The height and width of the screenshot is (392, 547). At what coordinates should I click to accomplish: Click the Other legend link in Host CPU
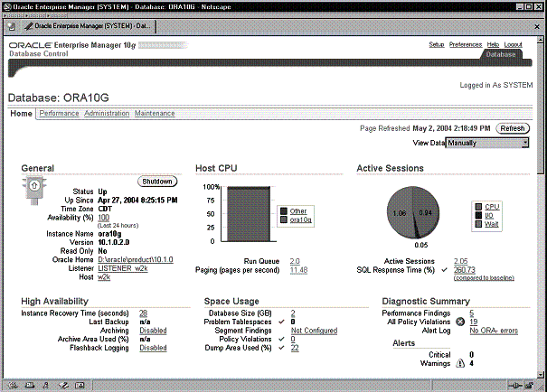[298, 211]
